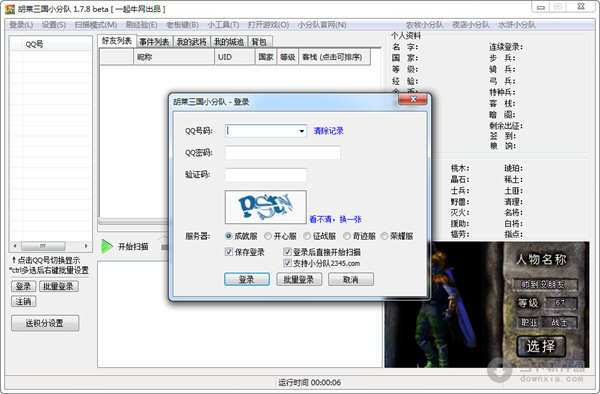Switch to the 好友列表 tab
This screenshot has width=600, height=394.
(117, 41)
